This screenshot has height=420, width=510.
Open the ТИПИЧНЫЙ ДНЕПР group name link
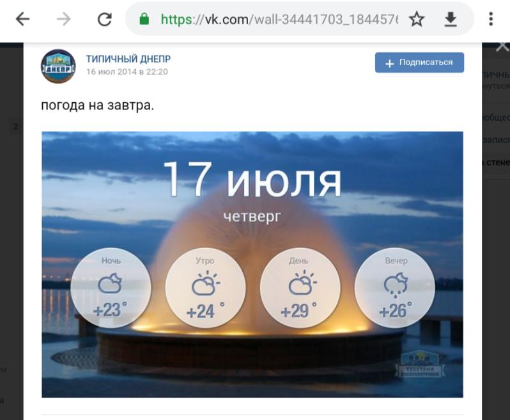point(128,59)
